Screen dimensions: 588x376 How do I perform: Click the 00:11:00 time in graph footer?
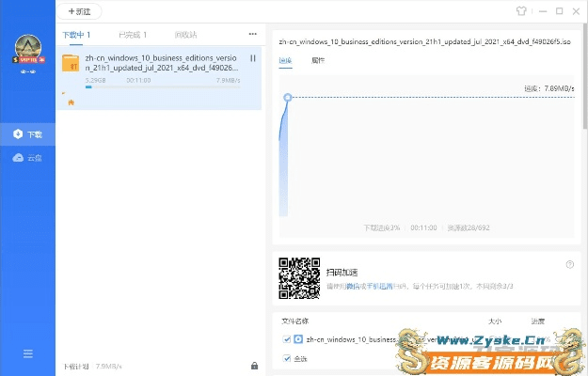coord(423,227)
